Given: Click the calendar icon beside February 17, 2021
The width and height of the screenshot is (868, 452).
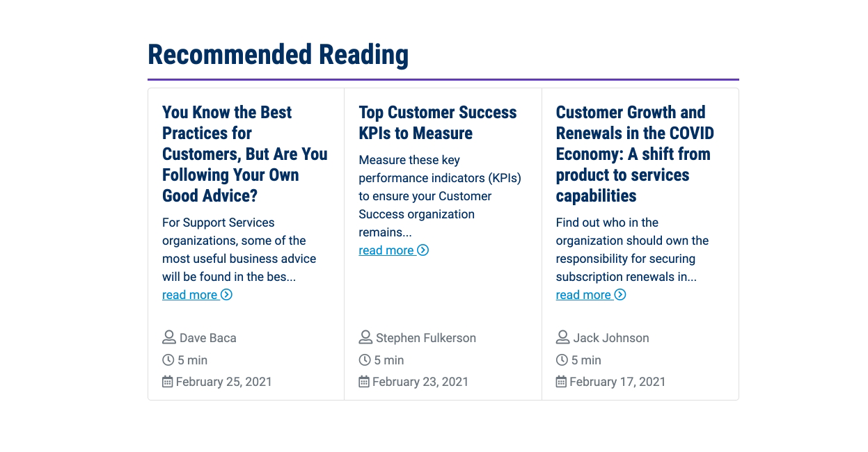Looking at the screenshot, I should (x=561, y=381).
